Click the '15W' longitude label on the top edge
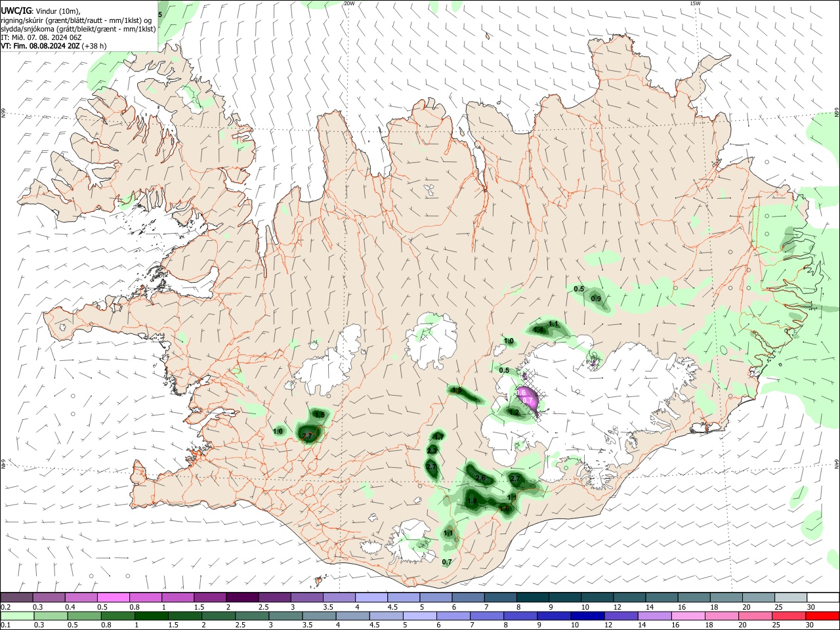The height and width of the screenshot is (630, 840). [x=695, y=3]
